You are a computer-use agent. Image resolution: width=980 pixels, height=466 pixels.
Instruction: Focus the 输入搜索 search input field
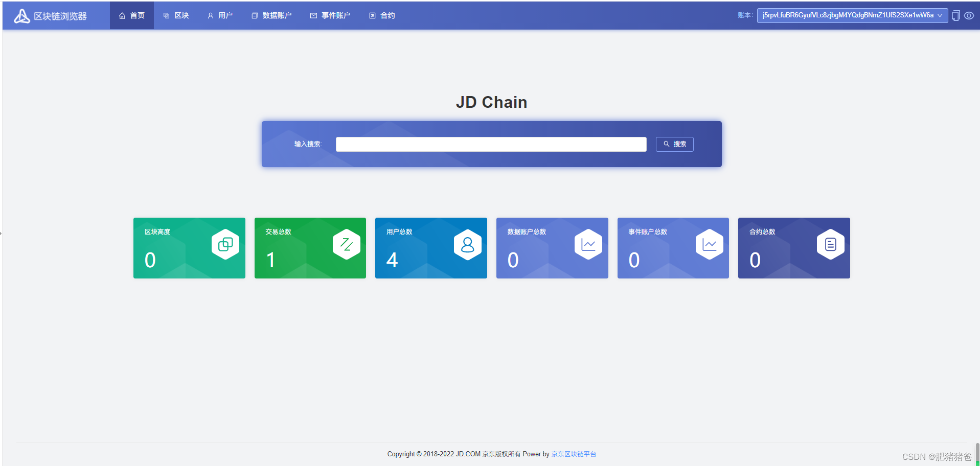point(491,144)
